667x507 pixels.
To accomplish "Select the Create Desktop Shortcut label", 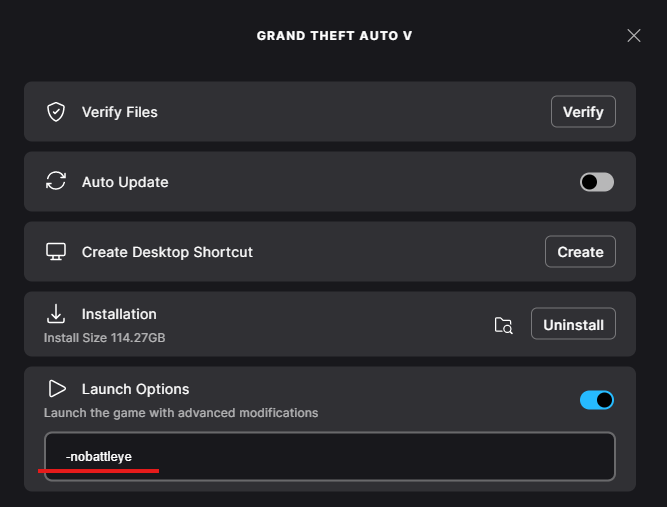I will [167, 252].
